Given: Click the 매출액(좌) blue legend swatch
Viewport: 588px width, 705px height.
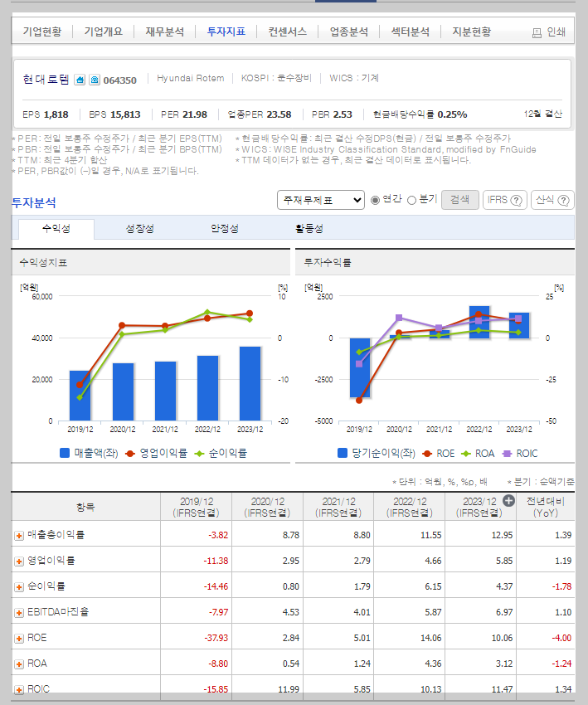Looking at the screenshot, I should tap(65, 453).
